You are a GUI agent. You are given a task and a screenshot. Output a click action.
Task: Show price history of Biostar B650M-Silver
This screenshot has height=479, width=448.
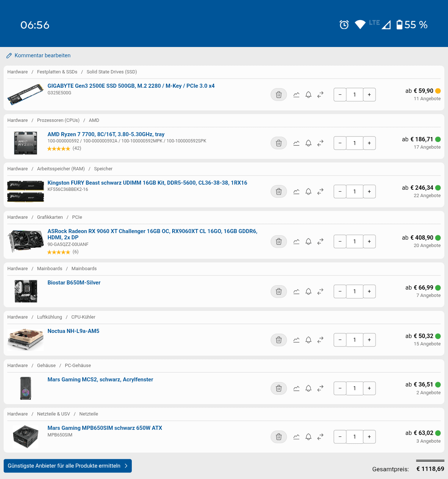296,291
